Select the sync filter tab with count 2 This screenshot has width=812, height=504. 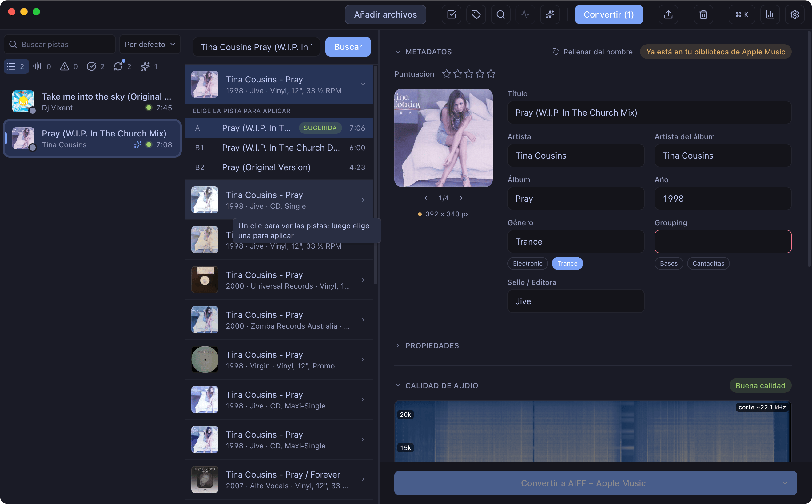point(122,66)
